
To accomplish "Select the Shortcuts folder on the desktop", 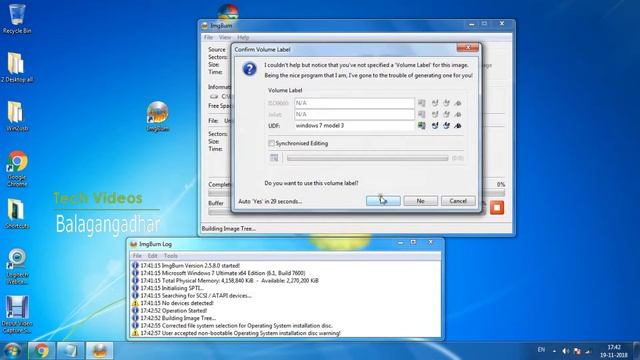I will 17,213.
